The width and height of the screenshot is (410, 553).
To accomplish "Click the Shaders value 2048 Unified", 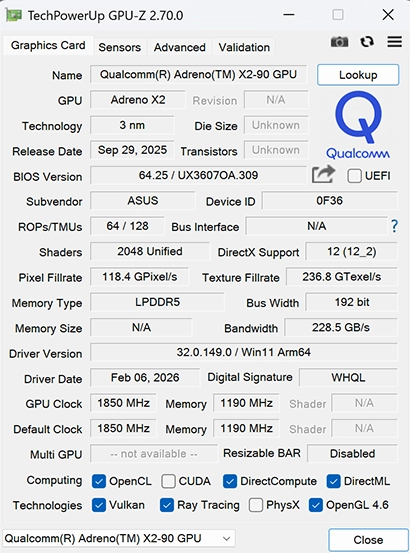I will click(x=150, y=251).
